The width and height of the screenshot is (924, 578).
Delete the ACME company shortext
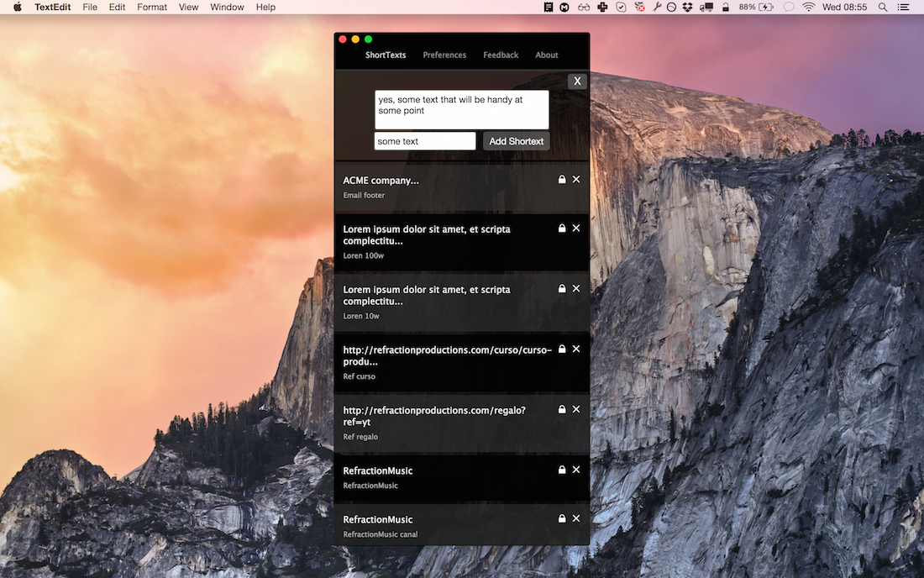[576, 179]
